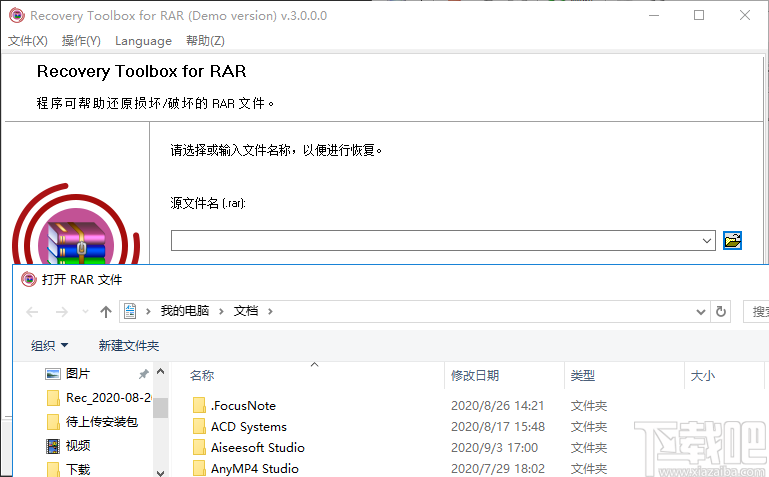
Task: Expand the chevron before 我的电脑 in breadcrumb
Action: coord(148,311)
